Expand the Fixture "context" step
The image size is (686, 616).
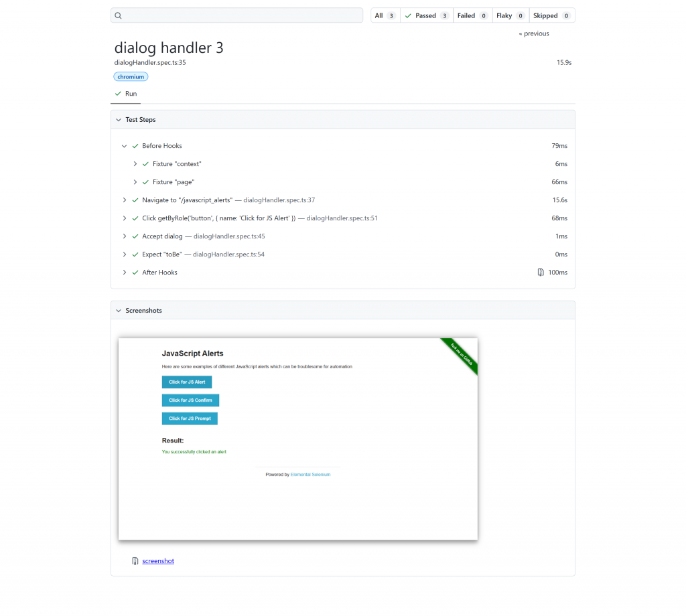pos(135,164)
